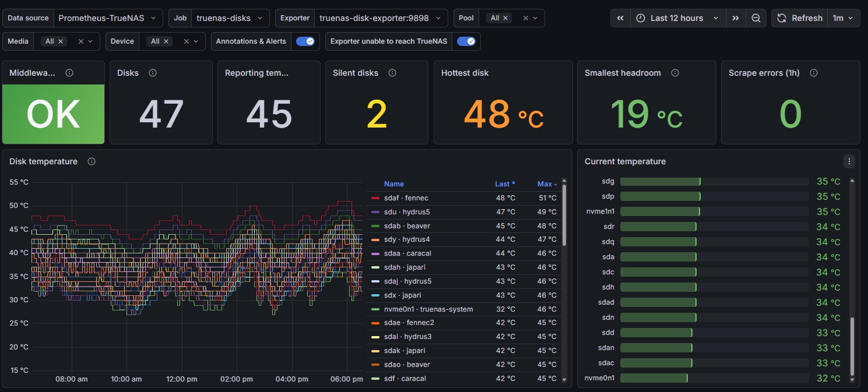This screenshot has width=868, height=392.
Task: Expand the Device filter options chevron
Action: [196, 41]
